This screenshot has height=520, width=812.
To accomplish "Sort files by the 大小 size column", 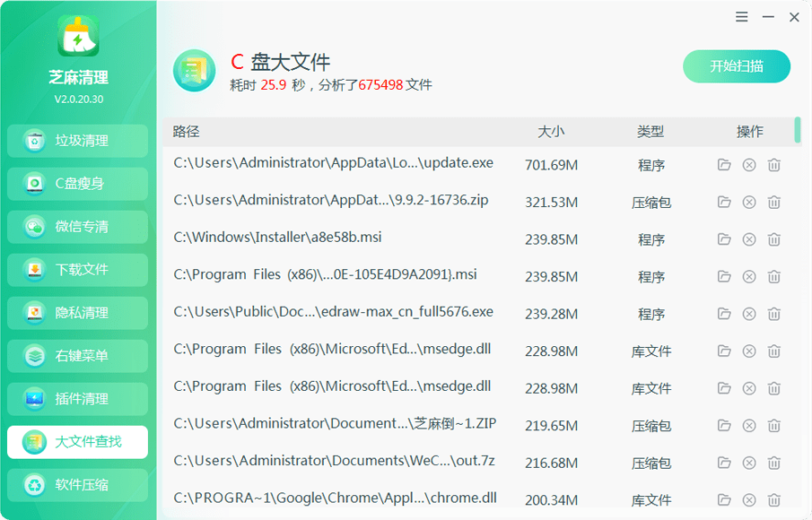I will (x=553, y=132).
